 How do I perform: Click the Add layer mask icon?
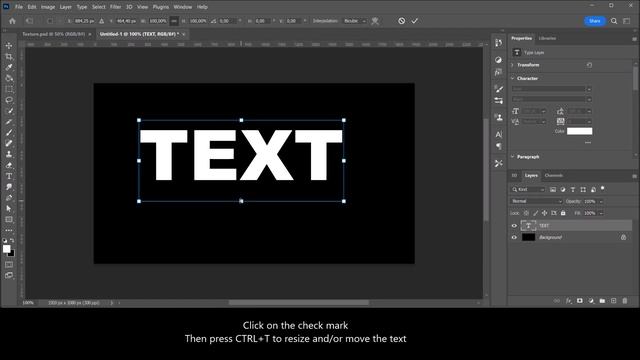pyautogui.click(x=580, y=301)
